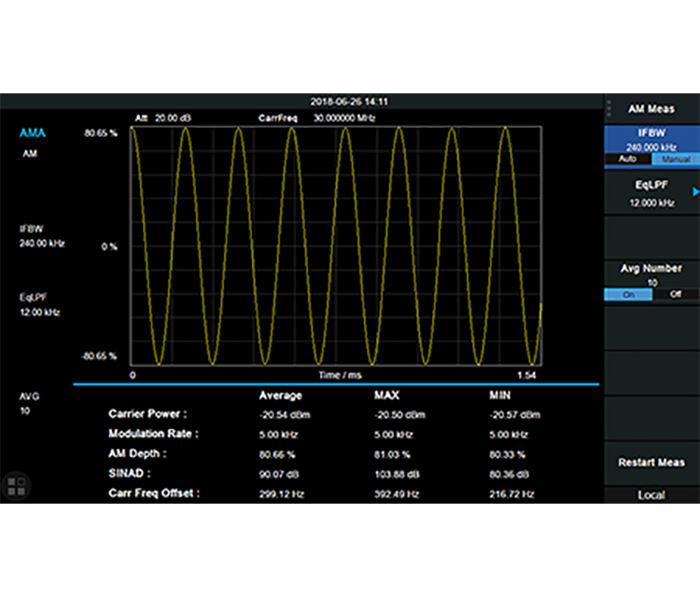
Task: Open the grid menu icon at bottom-left
Action: pos(17,484)
